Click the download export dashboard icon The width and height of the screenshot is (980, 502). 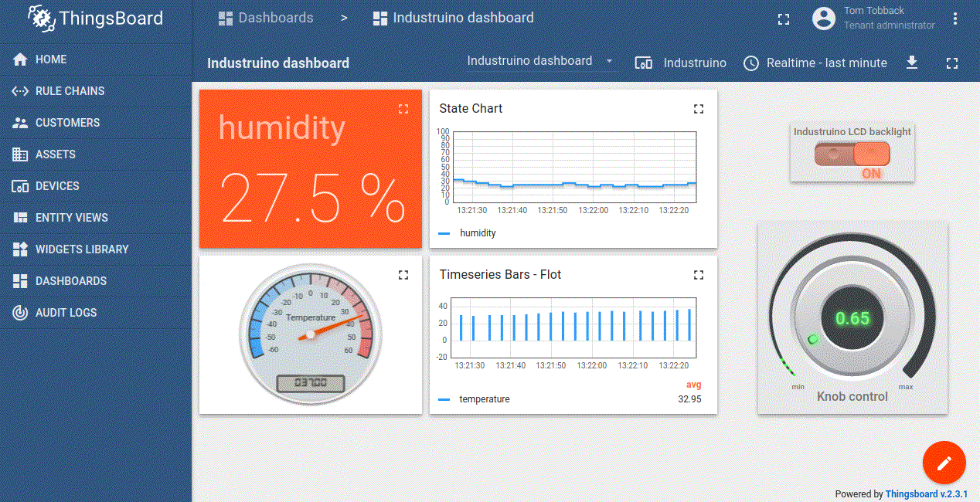(912, 63)
